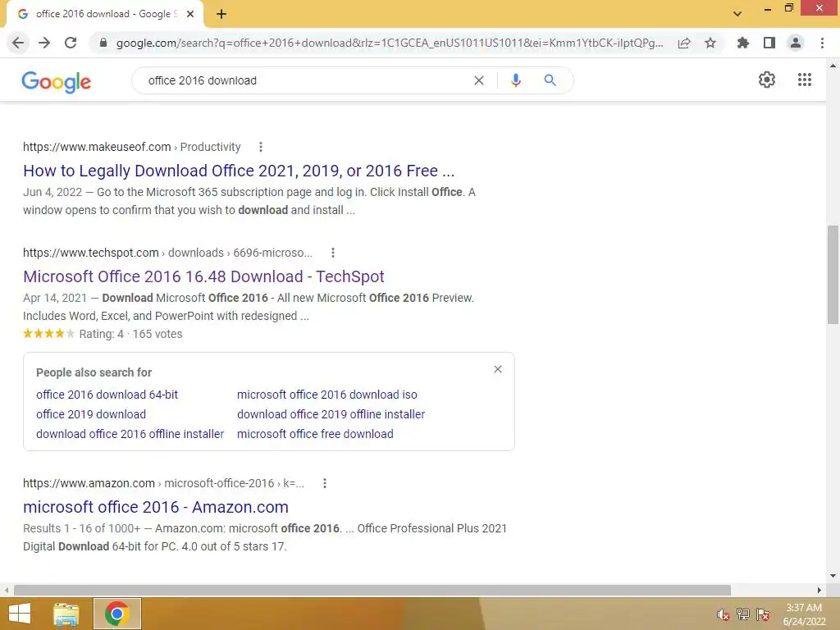
Task: Open Google quick settings gear
Action: (x=767, y=80)
